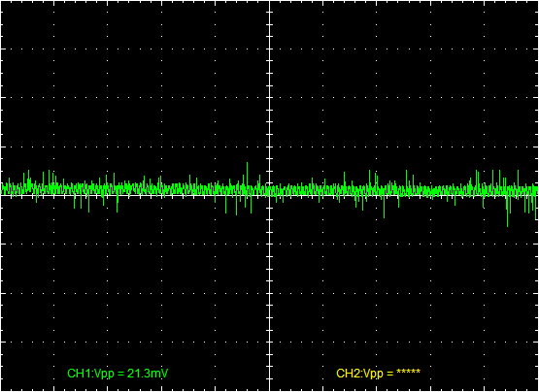The height and width of the screenshot is (392, 539).
Task: Click the bottom end of the vertical center axis
Action: (270, 390)
